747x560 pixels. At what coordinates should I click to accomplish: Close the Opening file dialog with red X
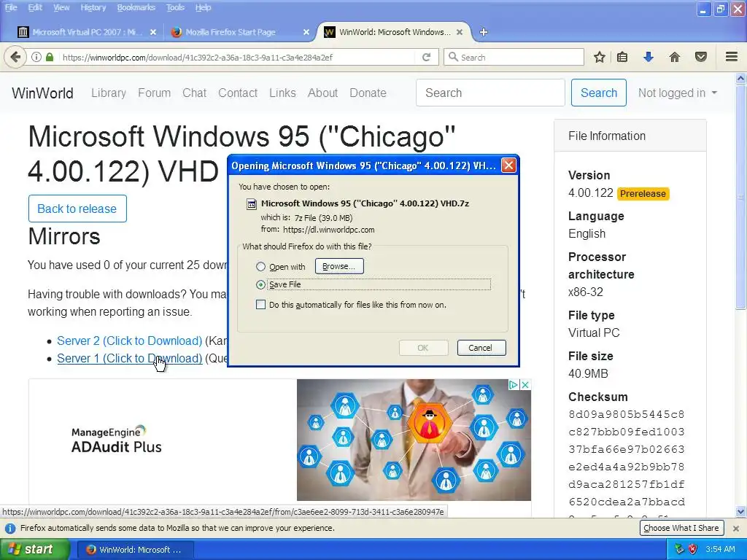point(508,166)
